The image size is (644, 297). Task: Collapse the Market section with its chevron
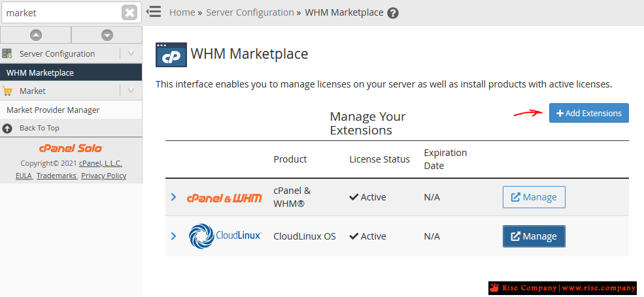click(x=131, y=90)
